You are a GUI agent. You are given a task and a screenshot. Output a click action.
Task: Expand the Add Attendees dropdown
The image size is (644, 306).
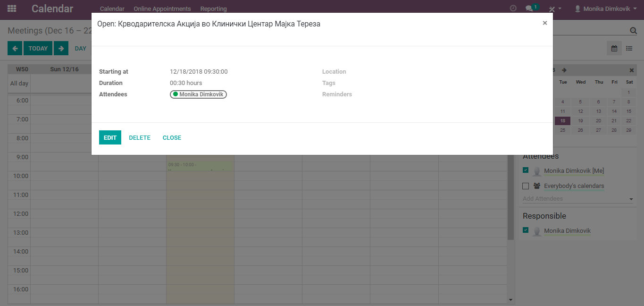tap(631, 199)
